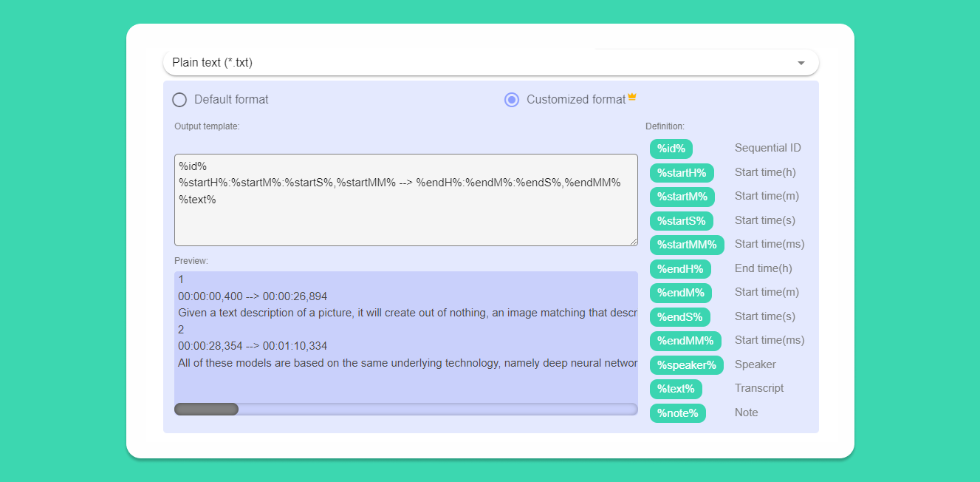980x482 pixels.
Task: Insert the %startM% tag
Action: point(682,197)
